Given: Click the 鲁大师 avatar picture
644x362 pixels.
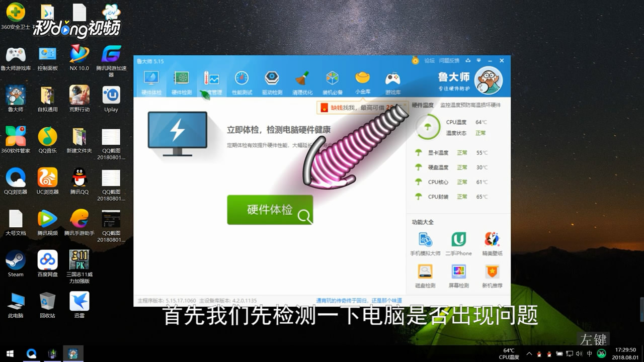Looking at the screenshot, I should click(489, 80).
